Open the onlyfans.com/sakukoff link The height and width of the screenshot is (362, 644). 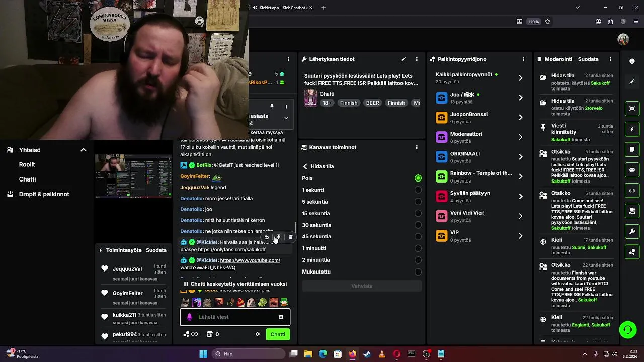(x=232, y=250)
